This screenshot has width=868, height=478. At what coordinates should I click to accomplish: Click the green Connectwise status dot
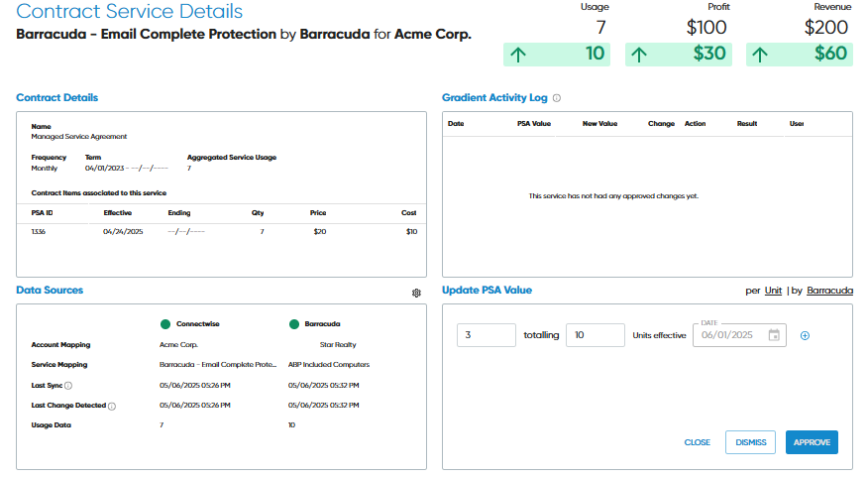click(x=164, y=324)
